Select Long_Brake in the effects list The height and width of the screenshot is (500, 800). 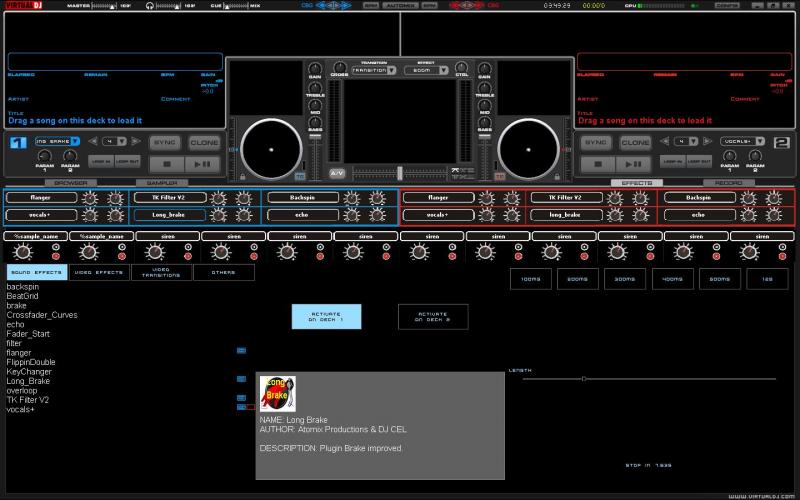(x=28, y=381)
